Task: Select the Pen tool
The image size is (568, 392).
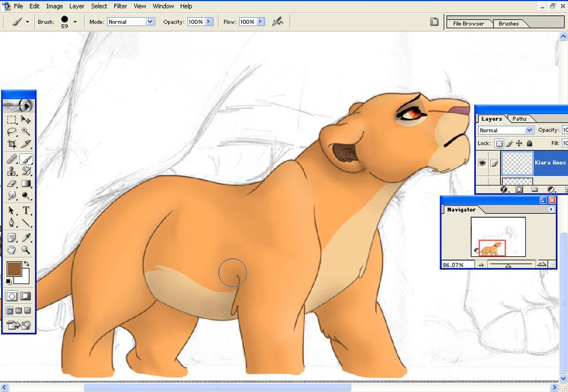Action: click(x=11, y=222)
